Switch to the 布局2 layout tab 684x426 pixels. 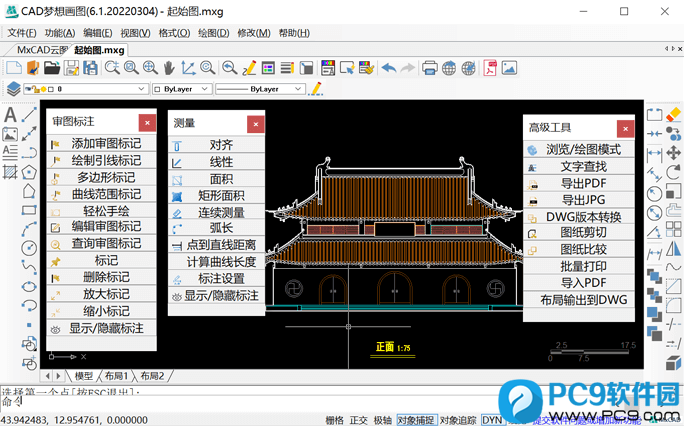pyautogui.click(x=152, y=376)
